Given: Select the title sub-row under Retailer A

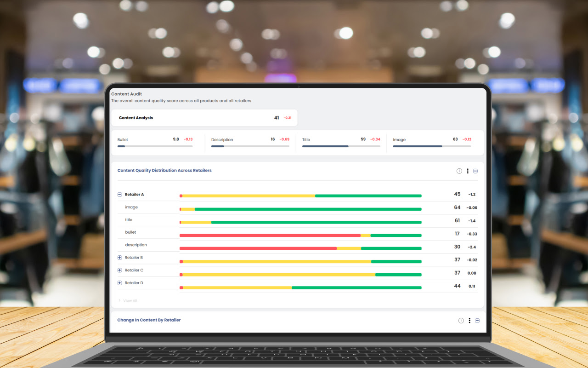Looking at the screenshot, I should (129, 220).
